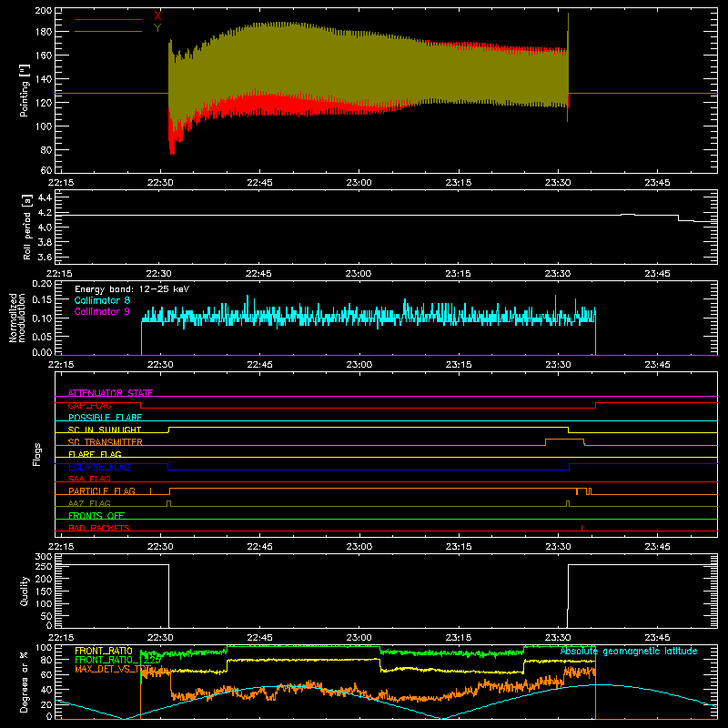This screenshot has width=728, height=728.
Task: Click the olive Y legend label
Action: 157,28
